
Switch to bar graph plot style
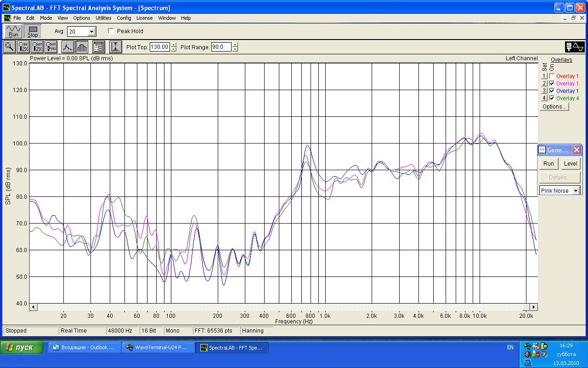pos(82,47)
